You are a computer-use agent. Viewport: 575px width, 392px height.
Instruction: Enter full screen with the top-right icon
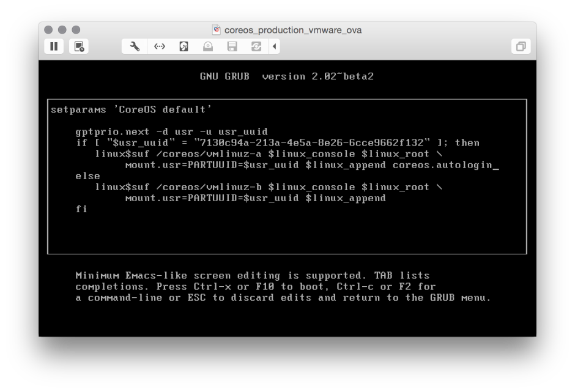click(x=521, y=46)
